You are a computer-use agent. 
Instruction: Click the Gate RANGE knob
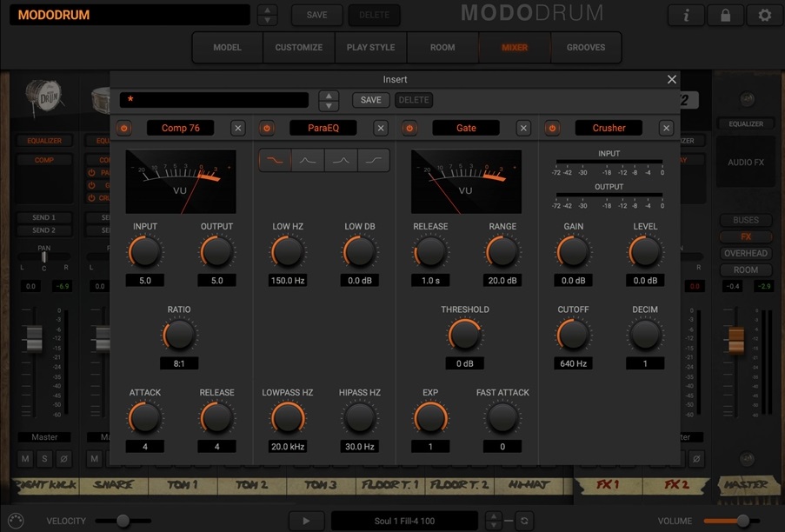point(502,252)
